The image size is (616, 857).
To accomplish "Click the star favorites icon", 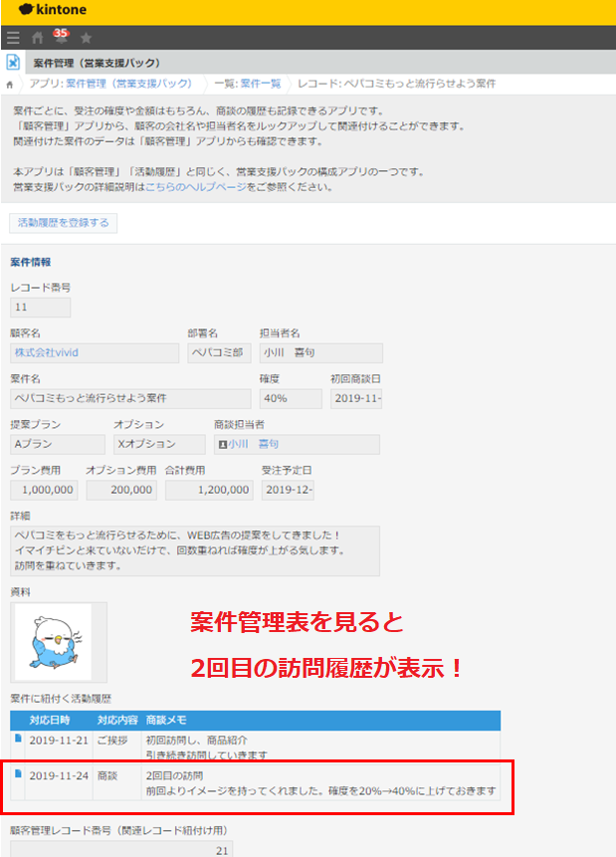I will pyautogui.click(x=86, y=38).
